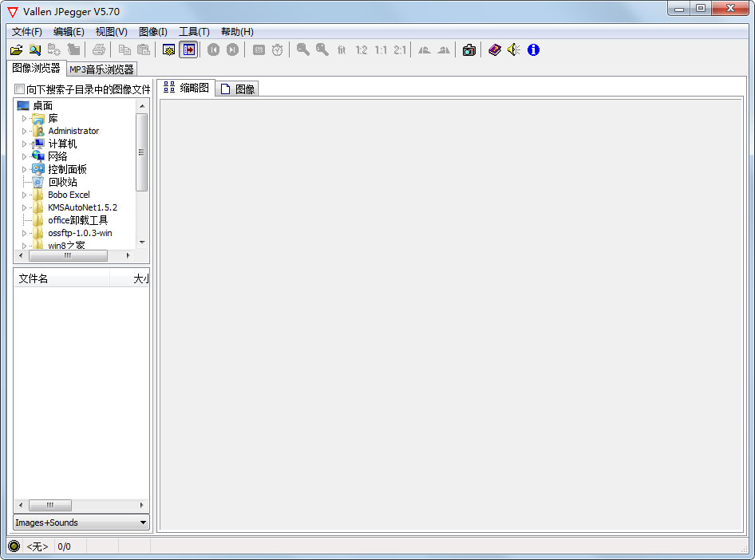Open the help book icon
755x560 pixels.
click(x=495, y=50)
